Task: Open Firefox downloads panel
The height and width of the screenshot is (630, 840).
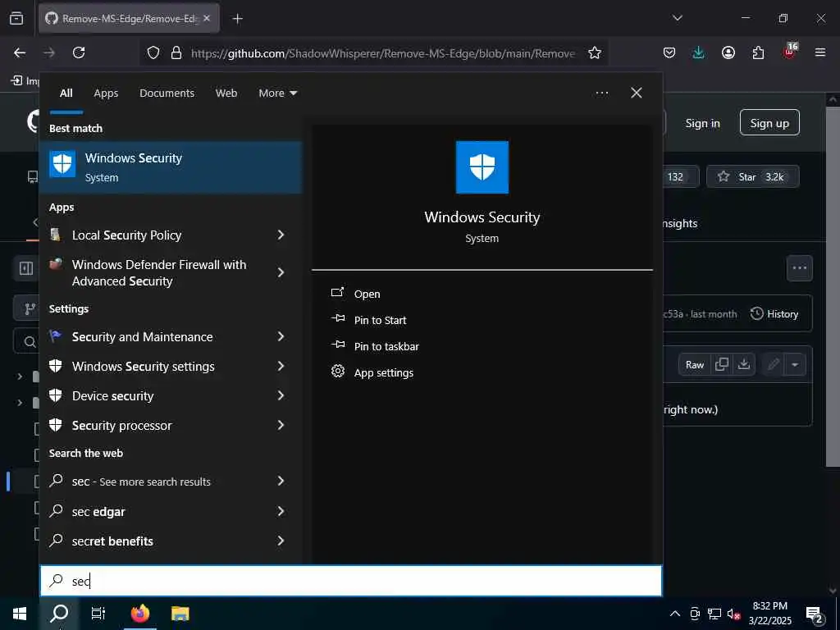Action: 698,52
